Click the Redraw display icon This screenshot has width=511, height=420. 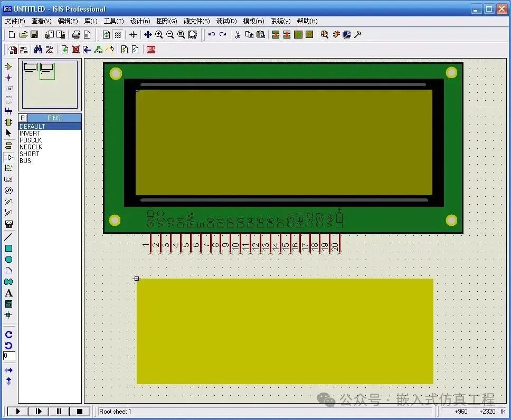tap(106, 34)
